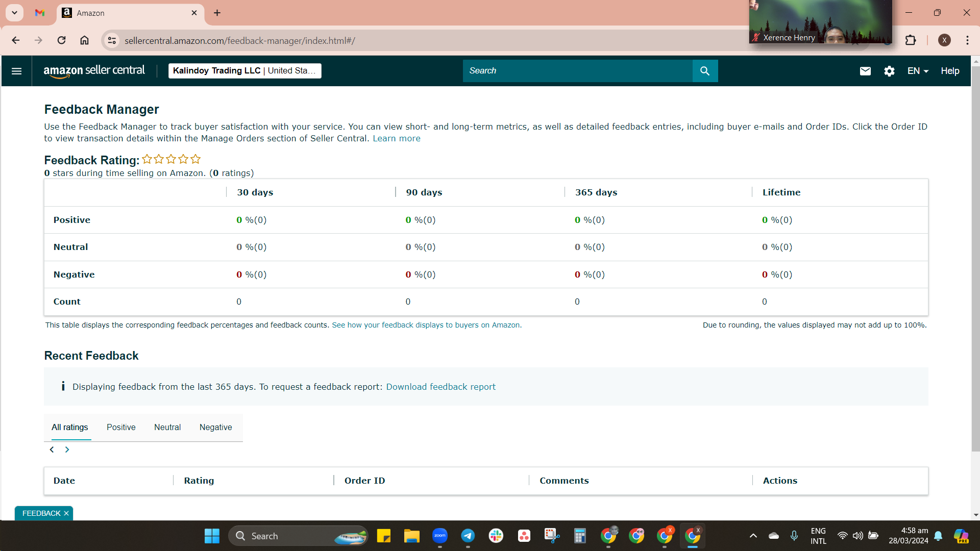Open the Kalindoy Trading LLC account switcher

(x=244, y=71)
